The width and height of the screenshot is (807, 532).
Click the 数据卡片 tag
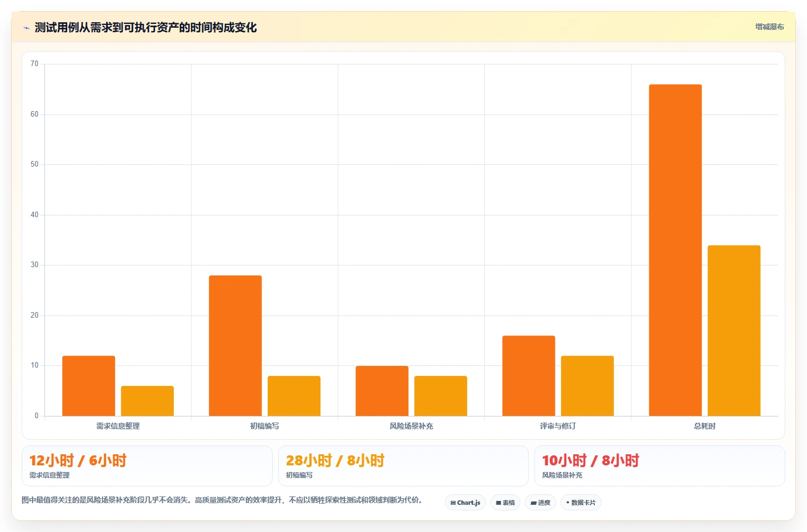coord(581,503)
